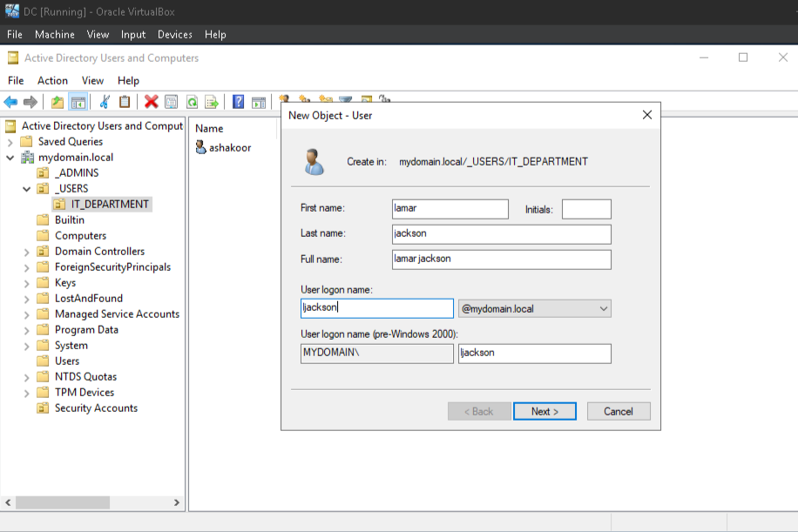Click the Next > button
This screenshot has width=798, height=532.
pos(544,412)
